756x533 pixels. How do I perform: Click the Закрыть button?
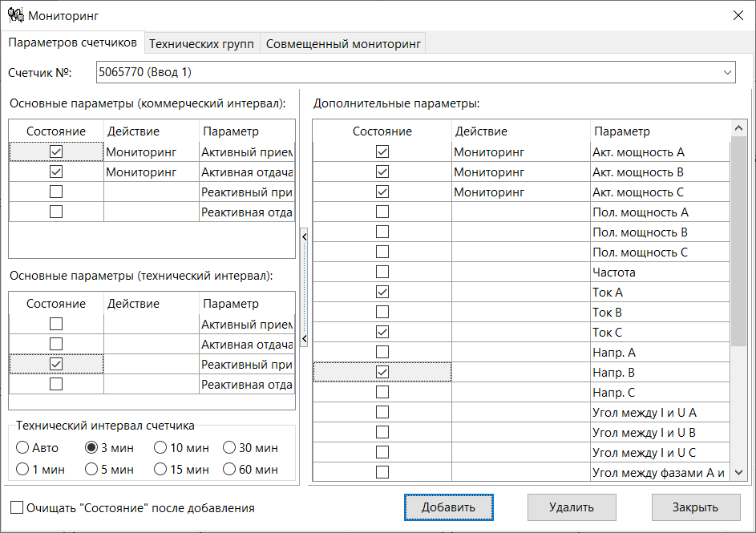pos(694,507)
